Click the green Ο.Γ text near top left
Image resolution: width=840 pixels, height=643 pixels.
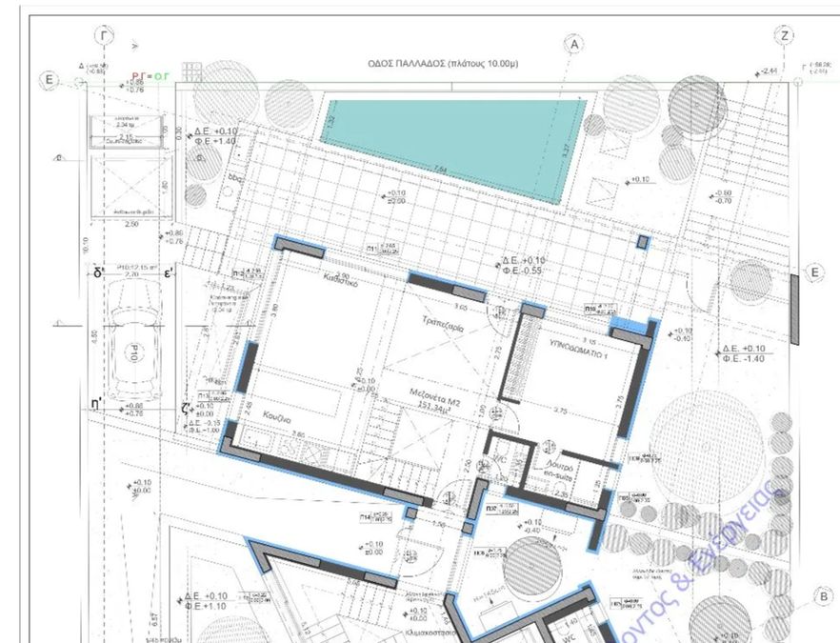[161, 76]
